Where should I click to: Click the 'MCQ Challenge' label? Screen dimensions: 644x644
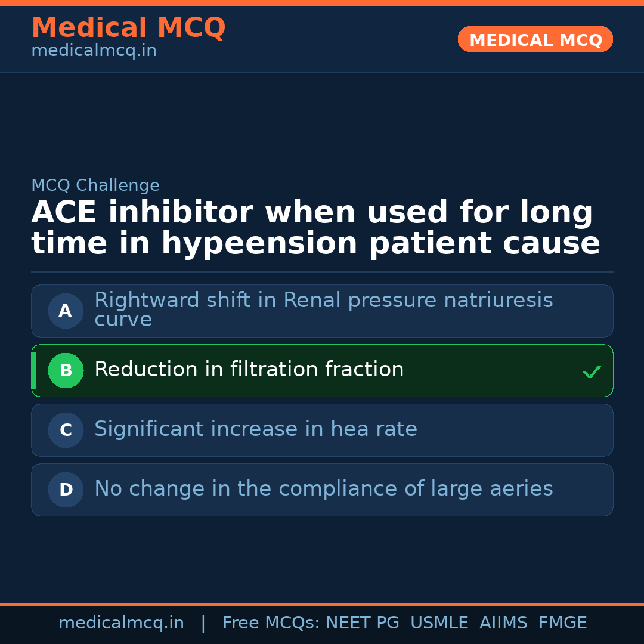pyautogui.click(x=95, y=185)
